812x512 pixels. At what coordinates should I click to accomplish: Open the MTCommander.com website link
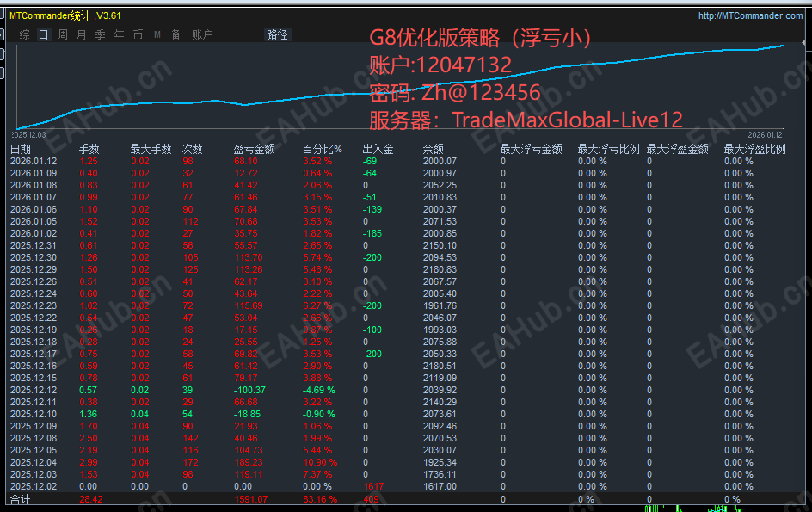tap(748, 15)
